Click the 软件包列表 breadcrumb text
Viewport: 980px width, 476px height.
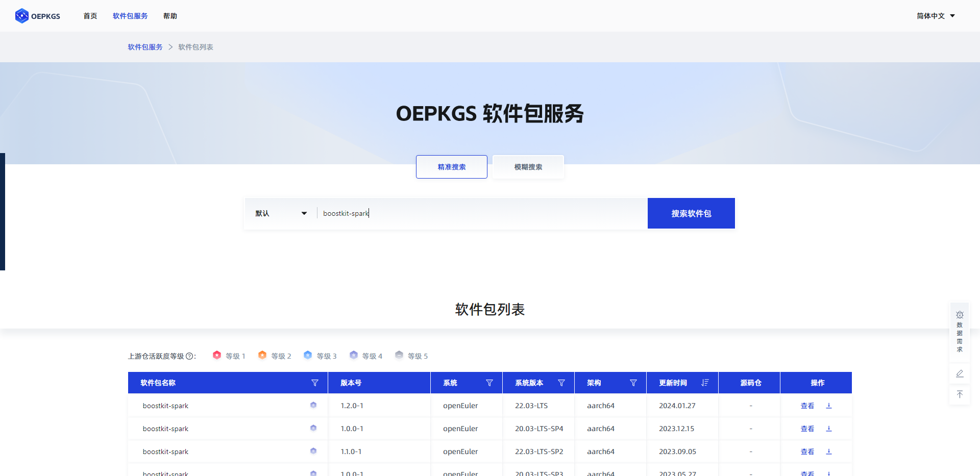click(x=195, y=47)
